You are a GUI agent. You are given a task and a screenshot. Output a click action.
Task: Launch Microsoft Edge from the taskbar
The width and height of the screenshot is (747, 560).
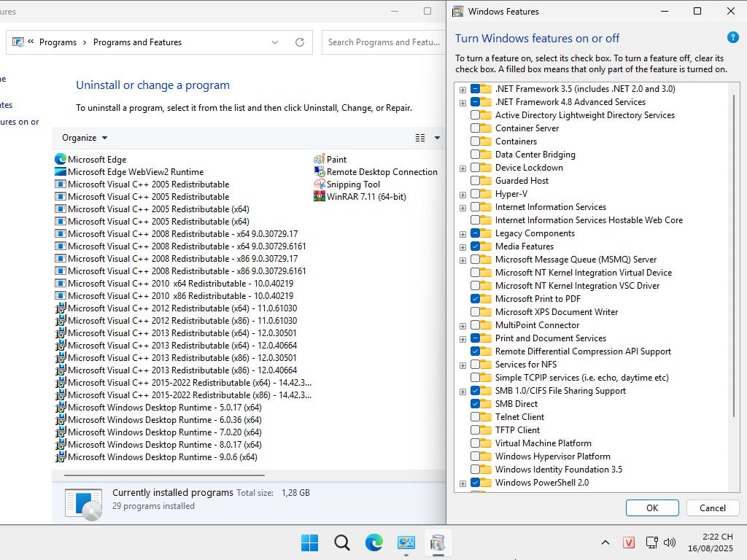[x=374, y=542]
